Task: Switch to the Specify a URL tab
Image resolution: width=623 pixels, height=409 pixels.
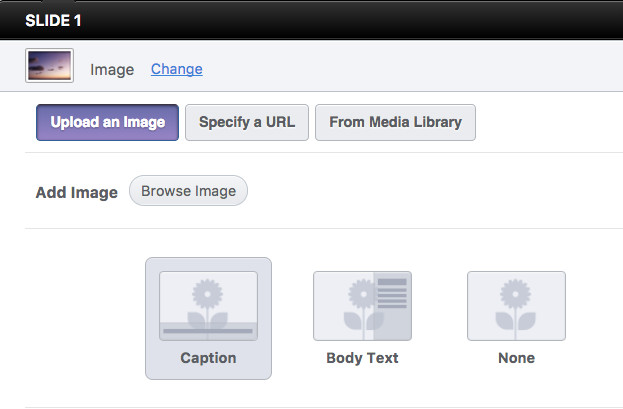Action: point(247,123)
